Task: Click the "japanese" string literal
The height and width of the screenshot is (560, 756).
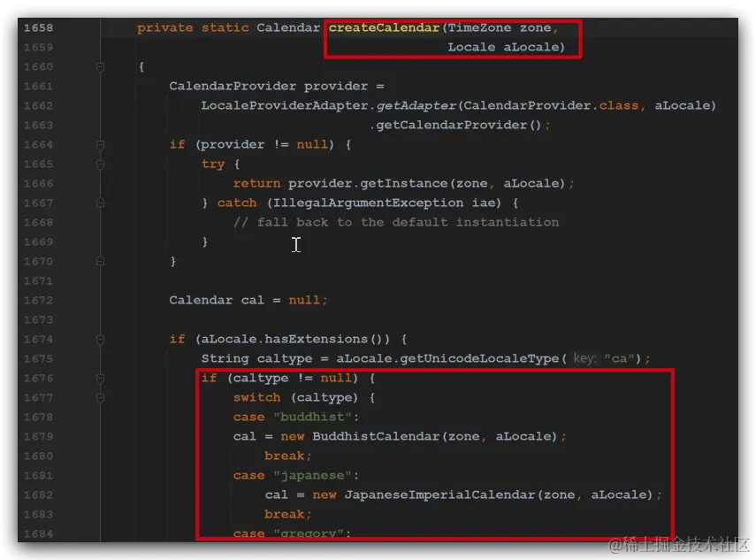Action: click(x=313, y=476)
